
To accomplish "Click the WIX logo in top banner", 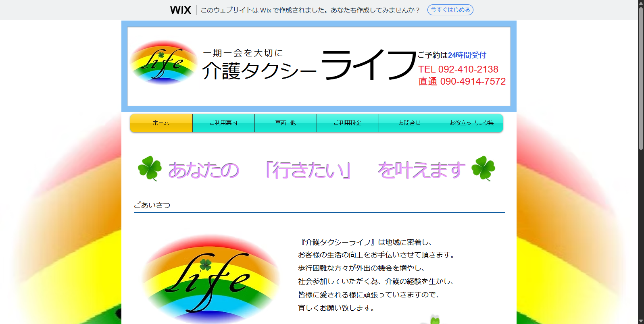I will 180,10.
